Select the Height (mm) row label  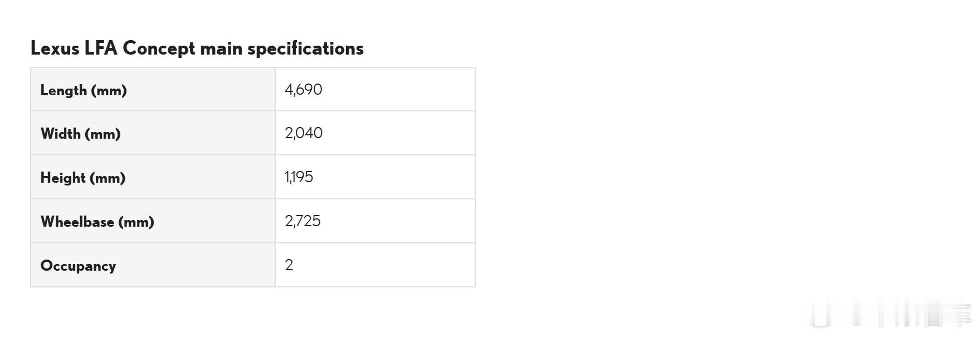tap(83, 178)
